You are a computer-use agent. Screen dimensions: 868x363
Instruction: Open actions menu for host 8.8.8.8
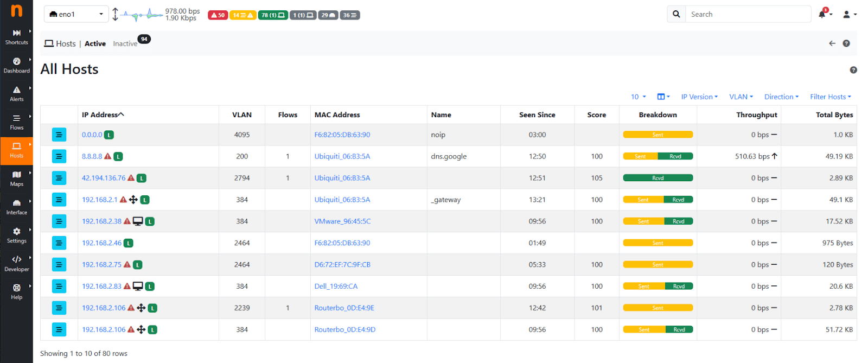tap(59, 156)
